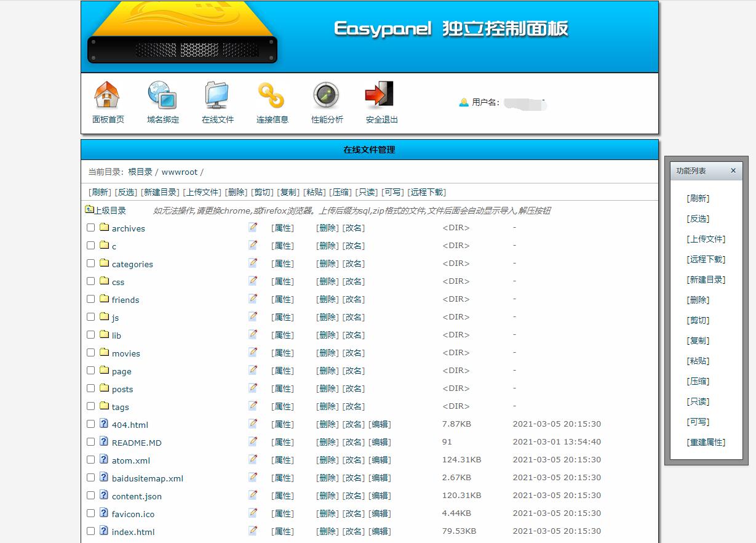Go up via the 上级目录 folder icon
This screenshot has height=543, width=756.
(x=89, y=209)
